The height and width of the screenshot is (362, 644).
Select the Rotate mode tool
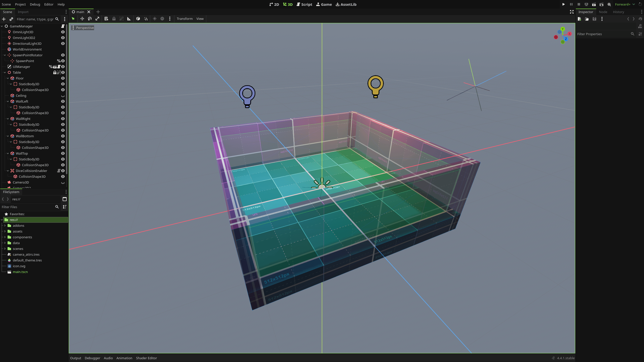pos(90,19)
